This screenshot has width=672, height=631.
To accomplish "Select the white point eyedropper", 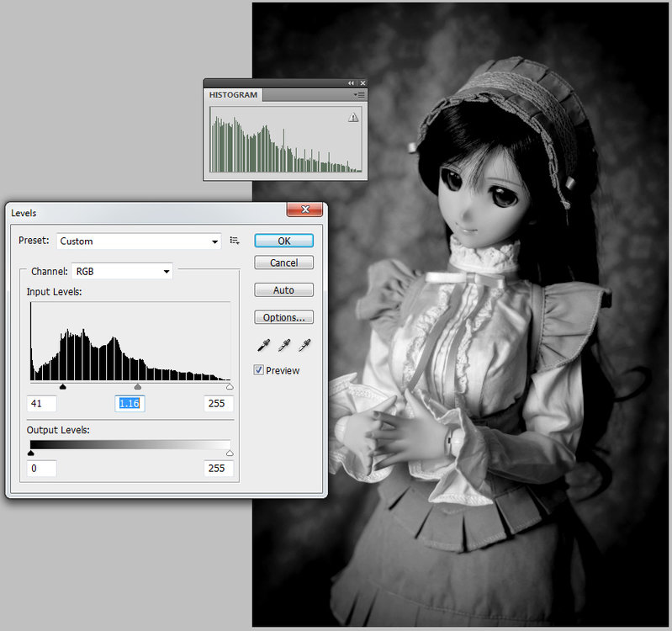I will tap(304, 345).
